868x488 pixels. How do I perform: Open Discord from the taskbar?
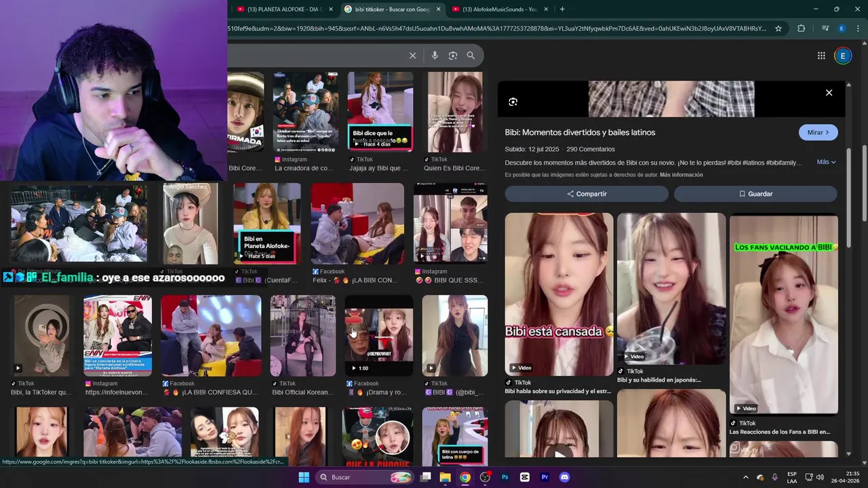(x=564, y=477)
